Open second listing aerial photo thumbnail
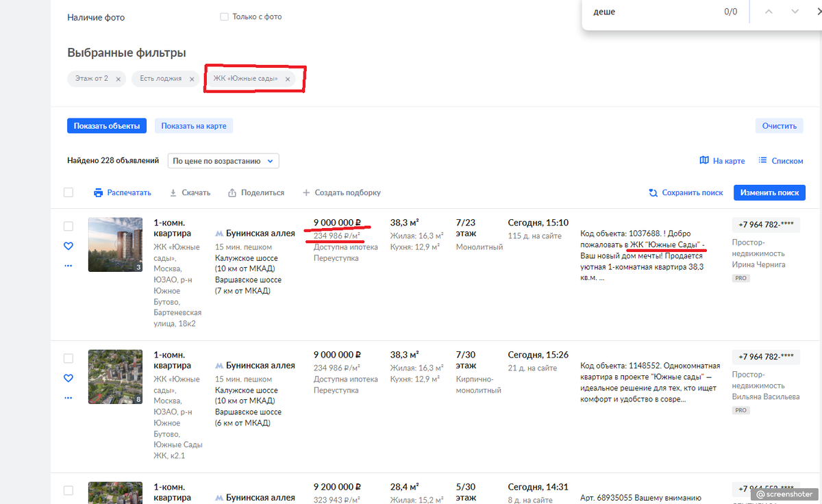The image size is (822, 504). tap(115, 377)
